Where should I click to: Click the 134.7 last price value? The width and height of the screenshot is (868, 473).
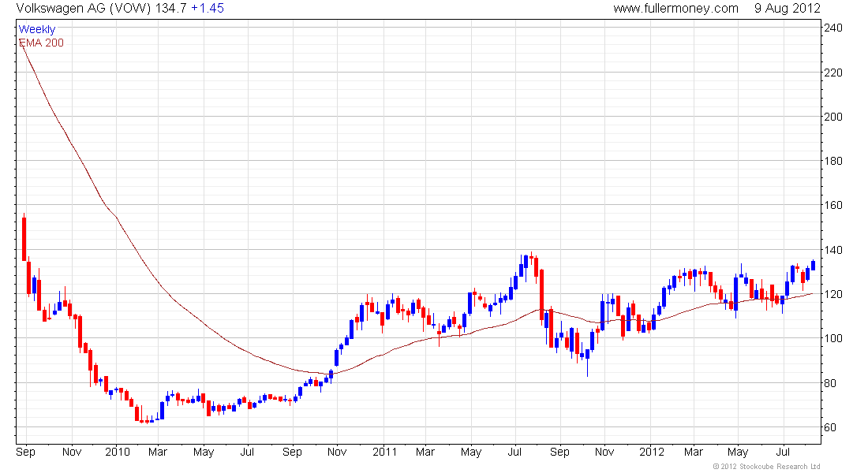[x=170, y=9]
